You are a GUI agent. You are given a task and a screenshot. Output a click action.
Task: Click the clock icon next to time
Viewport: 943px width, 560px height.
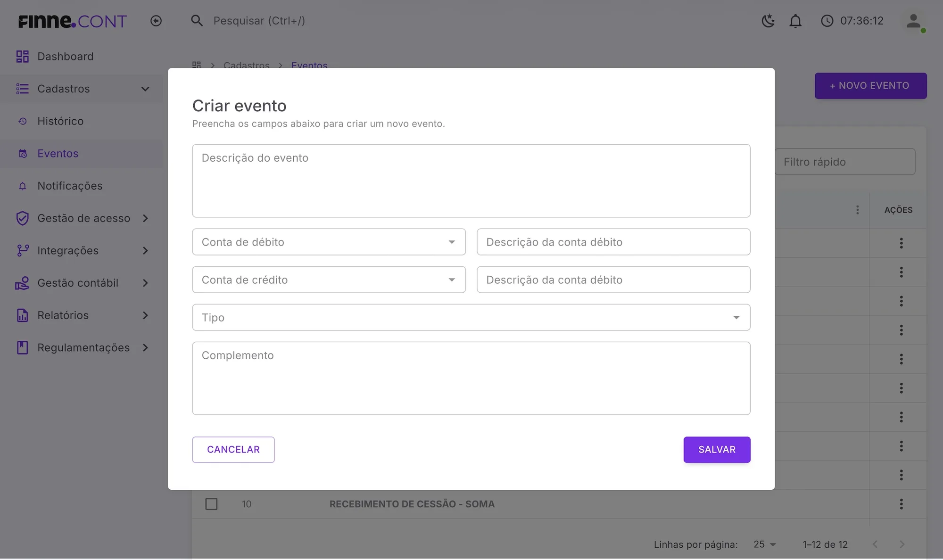827,21
